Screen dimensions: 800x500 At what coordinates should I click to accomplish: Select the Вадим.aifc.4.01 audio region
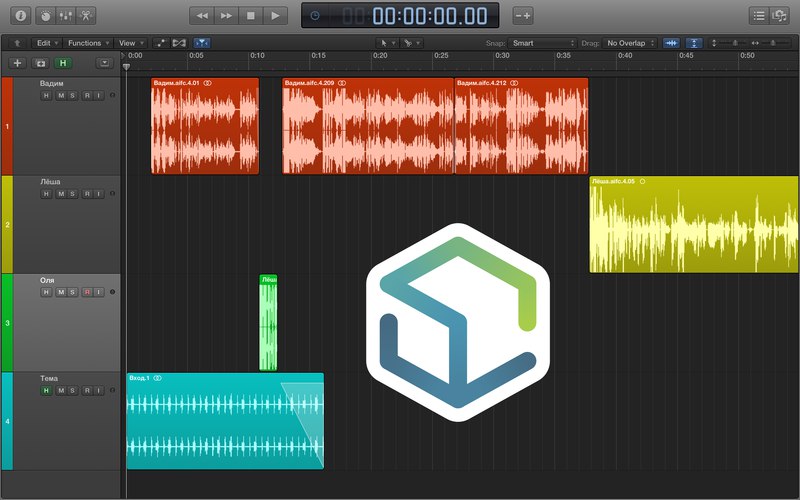[x=205, y=126]
